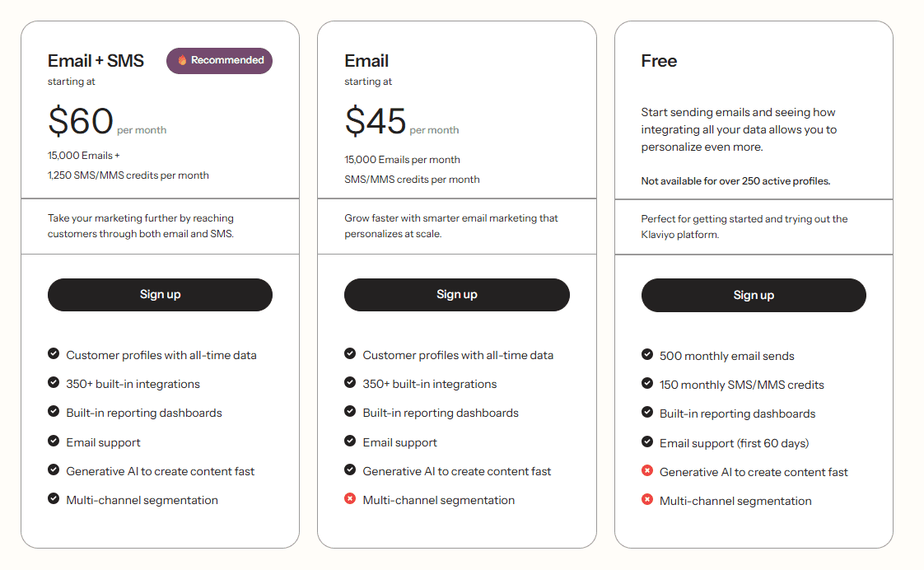Screen dimensions: 924x570
Task: Click checkmark beside Email + SMS Multi-channel segmentation
Action: point(54,498)
